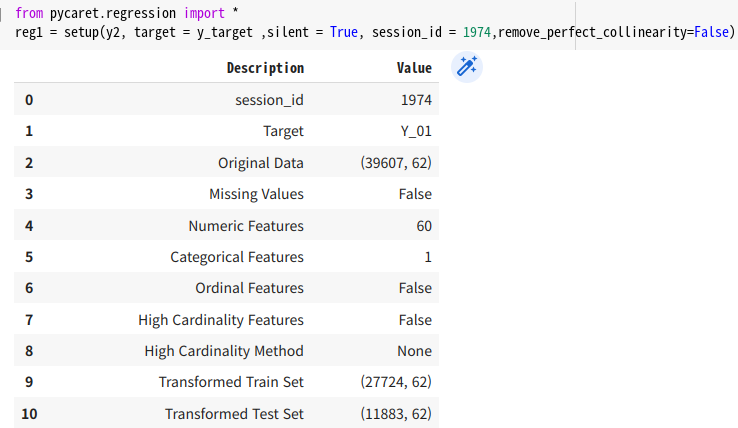Click Numeric Features value 60
738x428 pixels.
tap(424, 226)
